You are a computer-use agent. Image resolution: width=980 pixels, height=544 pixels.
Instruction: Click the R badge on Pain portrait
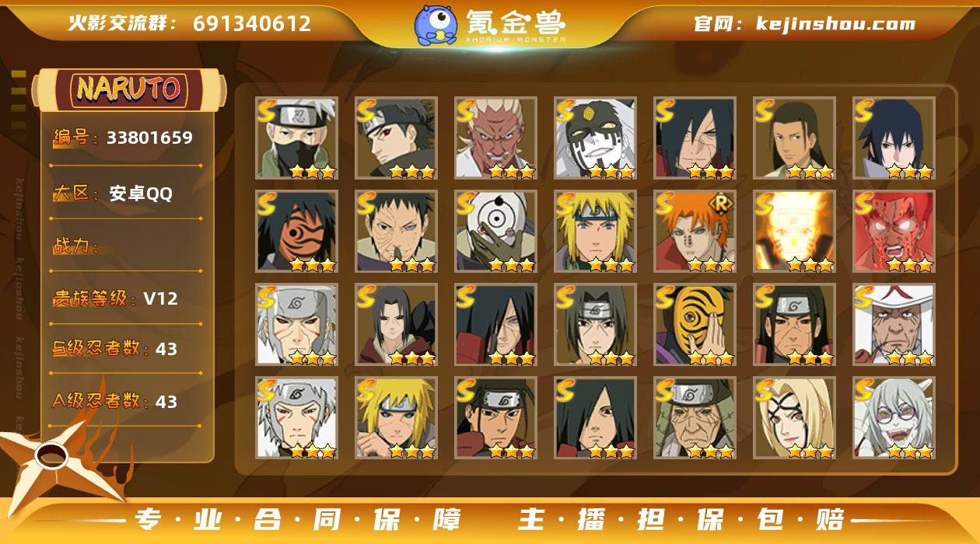pos(723,204)
